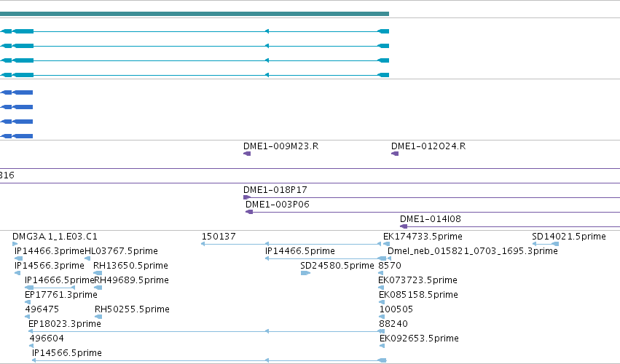Viewport: 620px width, 364px height.
Task: Click the EK085158.5prime label
Action: [x=418, y=295]
